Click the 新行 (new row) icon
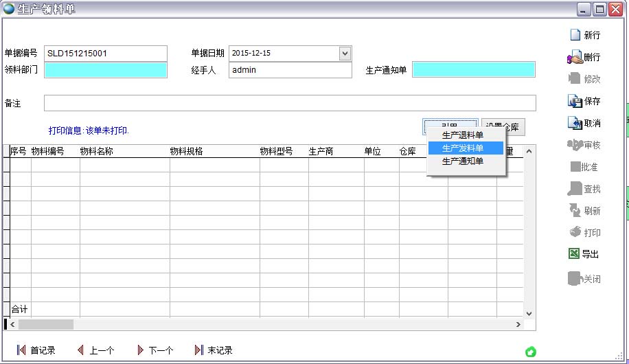Image resolution: width=629 pixels, height=364 pixels. [x=575, y=35]
